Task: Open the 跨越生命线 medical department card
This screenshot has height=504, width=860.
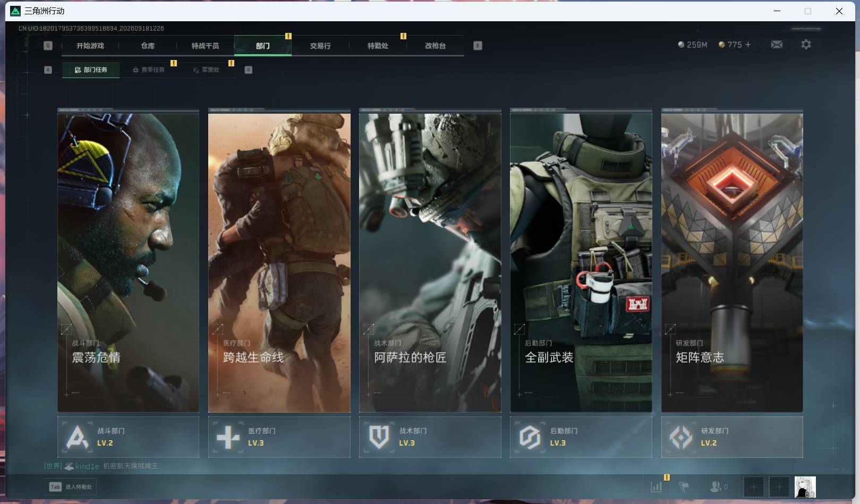Action: tap(279, 261)
